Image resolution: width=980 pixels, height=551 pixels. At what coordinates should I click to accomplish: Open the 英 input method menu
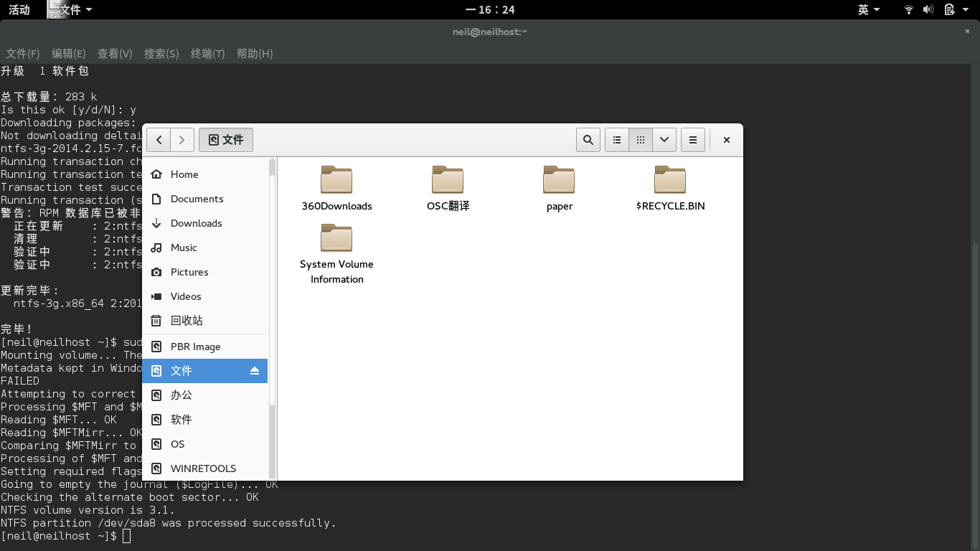click(868, 9)
